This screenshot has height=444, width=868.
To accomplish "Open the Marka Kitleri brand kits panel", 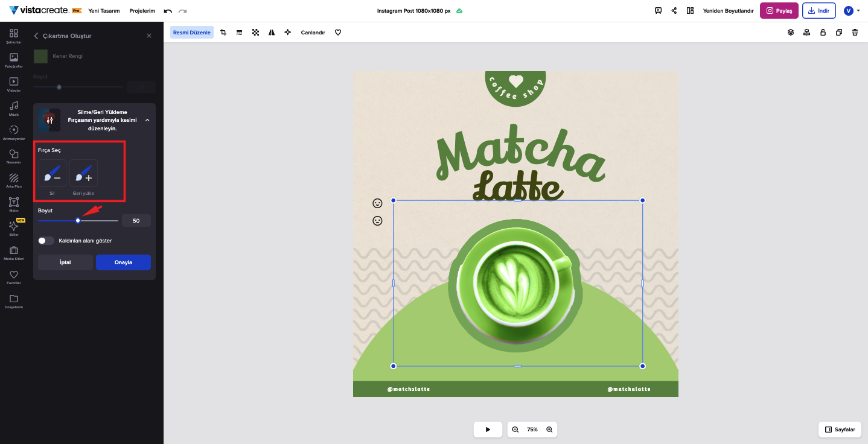I will (14, 253).
